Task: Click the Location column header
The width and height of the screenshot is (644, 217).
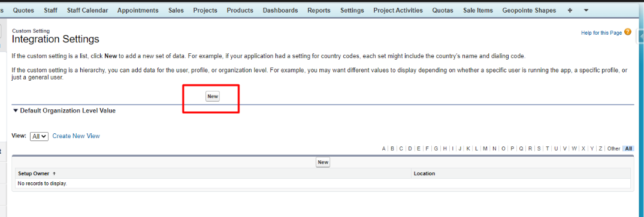Action: (424, 173)
